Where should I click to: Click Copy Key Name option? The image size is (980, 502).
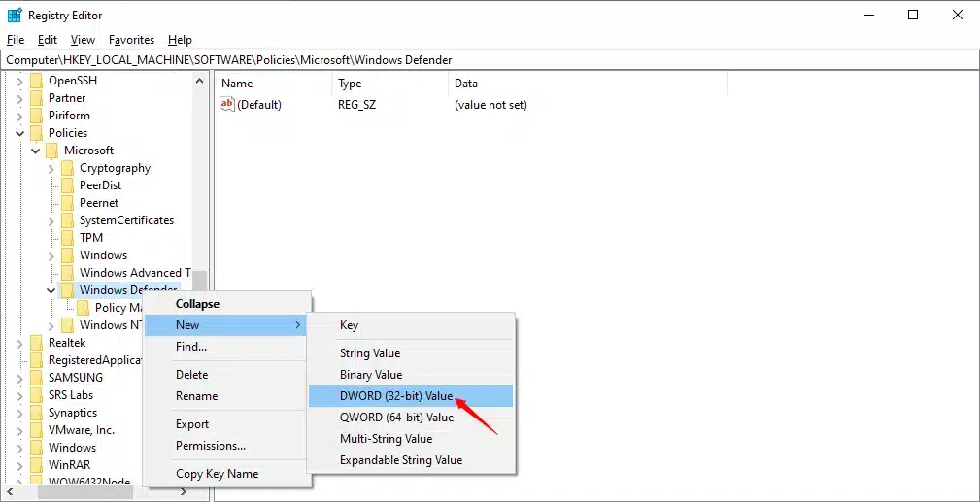coord(217,474)
